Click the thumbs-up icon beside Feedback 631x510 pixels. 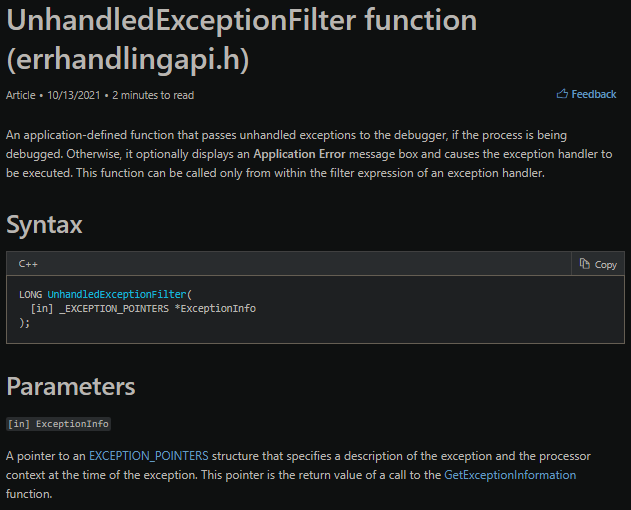click(x=562, y=94)
